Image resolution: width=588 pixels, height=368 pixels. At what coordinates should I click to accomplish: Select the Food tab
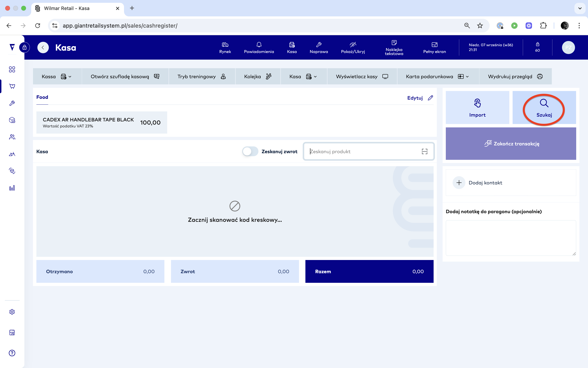click(42, 97)
